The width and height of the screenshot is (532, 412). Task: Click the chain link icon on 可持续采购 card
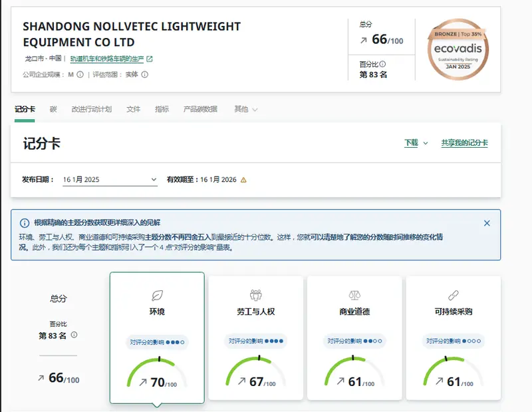[x=454, y=295]
